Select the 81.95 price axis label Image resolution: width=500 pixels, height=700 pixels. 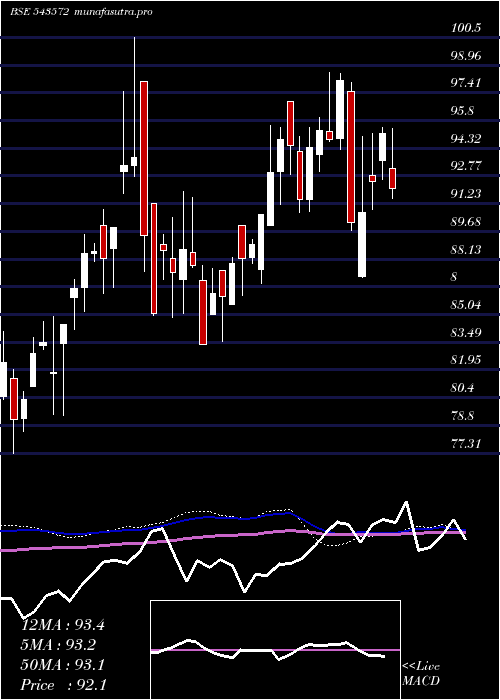(x=467, y=360)
